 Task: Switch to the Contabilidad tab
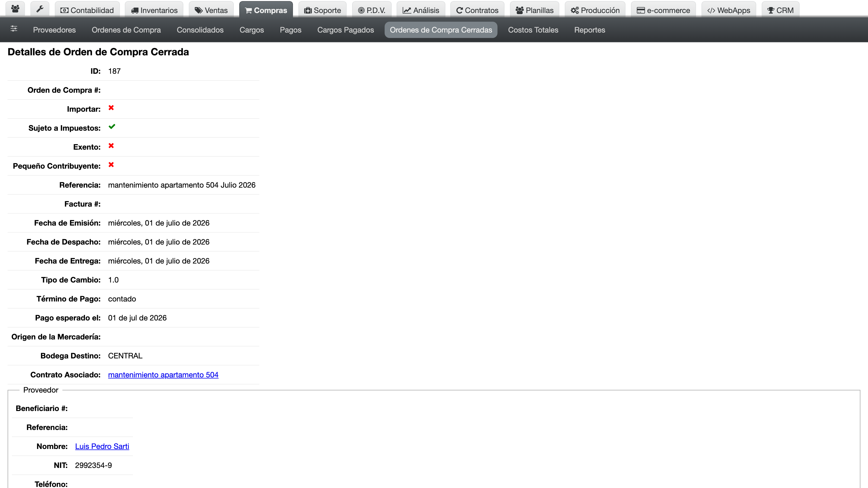(87, 9)
